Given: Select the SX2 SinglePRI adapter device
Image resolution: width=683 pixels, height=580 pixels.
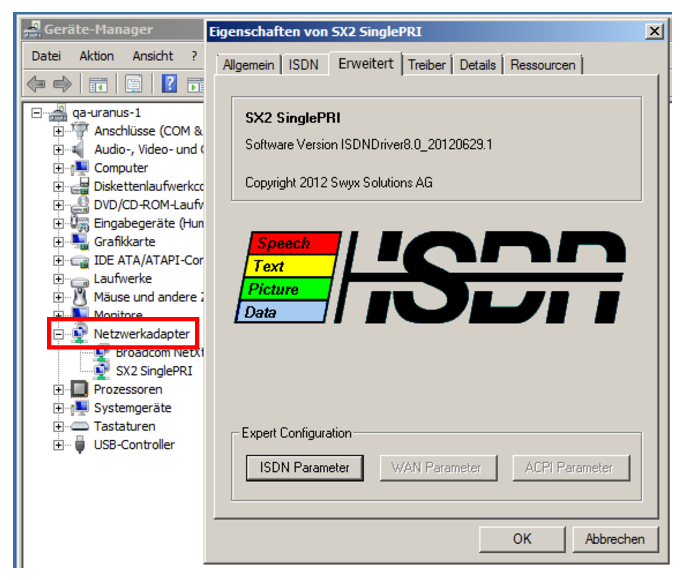Looking at the screenshot, I should (153, 371).
